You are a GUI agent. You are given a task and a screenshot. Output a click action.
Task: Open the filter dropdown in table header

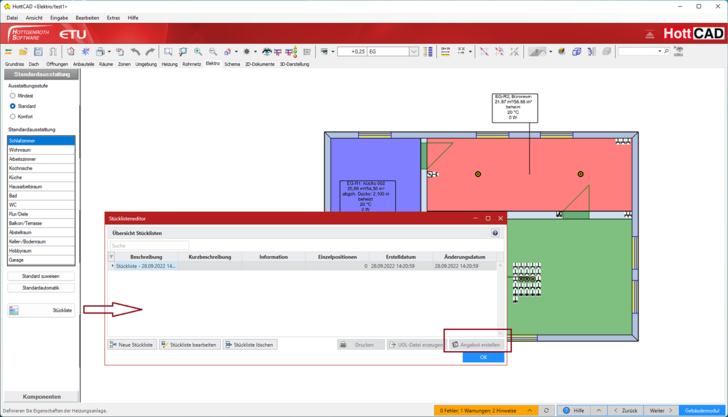pyautogui.click(x=111, y=257)
